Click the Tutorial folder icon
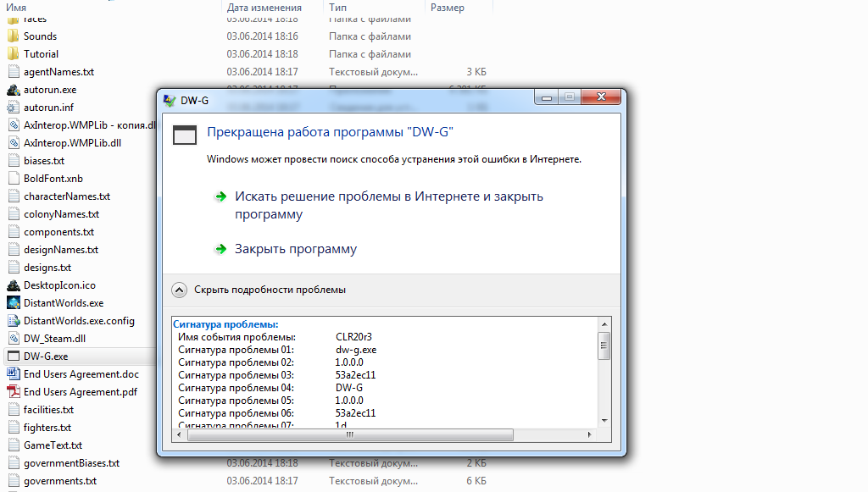The width and height of the screenshot is (868, 492). point(14,54)
